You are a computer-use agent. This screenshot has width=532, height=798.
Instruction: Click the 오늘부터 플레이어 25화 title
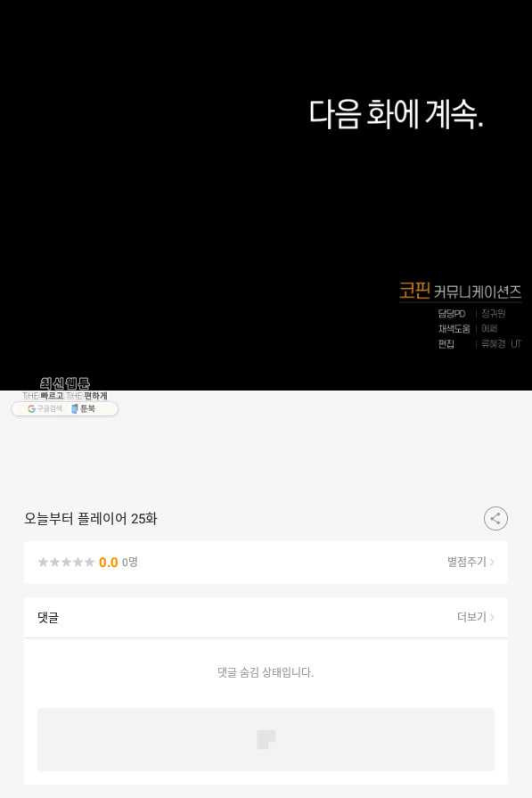coord(91,519)
